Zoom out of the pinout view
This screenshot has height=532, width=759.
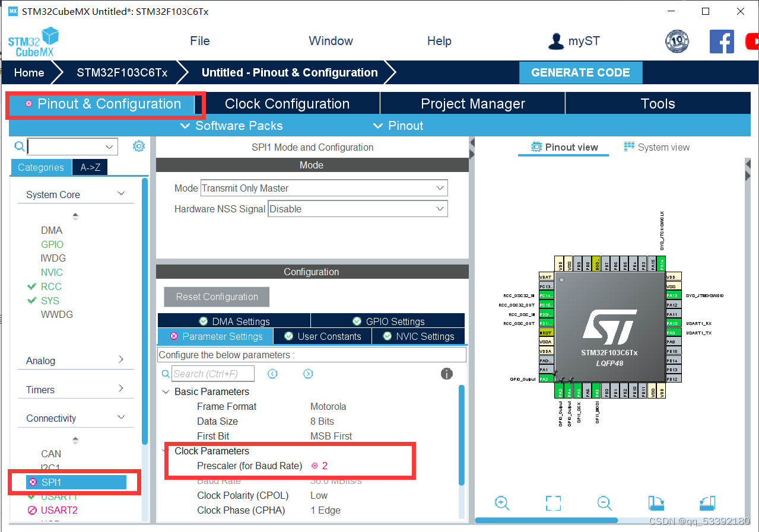(605, 504)
